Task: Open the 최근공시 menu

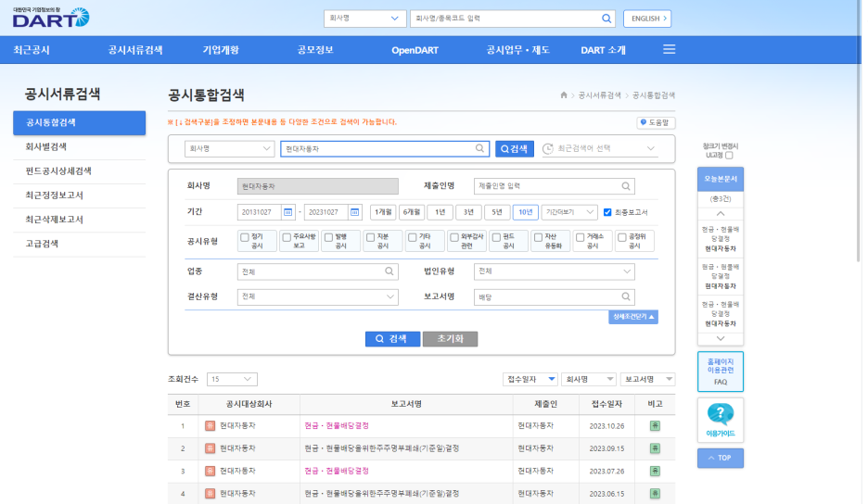Action: pyautogui.click(x=32, y=50)
